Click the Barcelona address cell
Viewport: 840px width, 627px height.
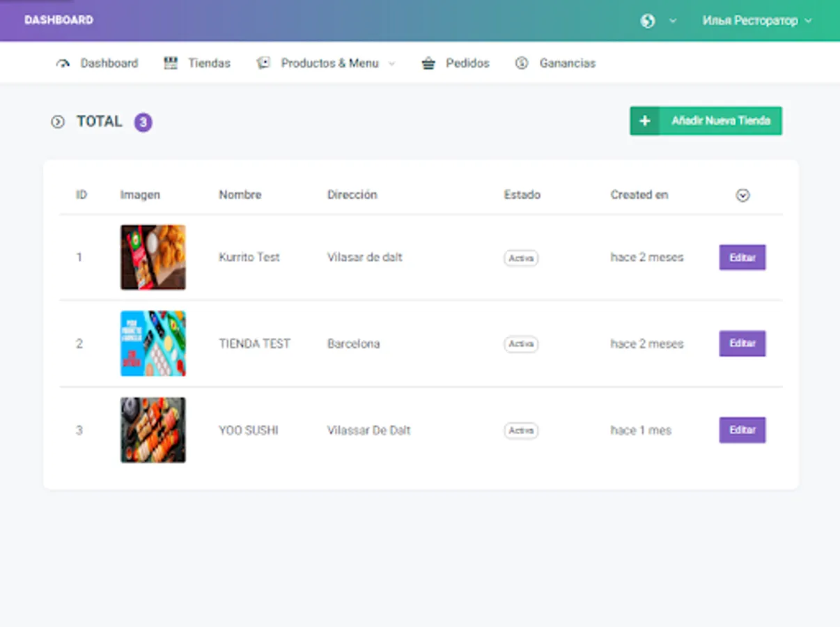354,343
